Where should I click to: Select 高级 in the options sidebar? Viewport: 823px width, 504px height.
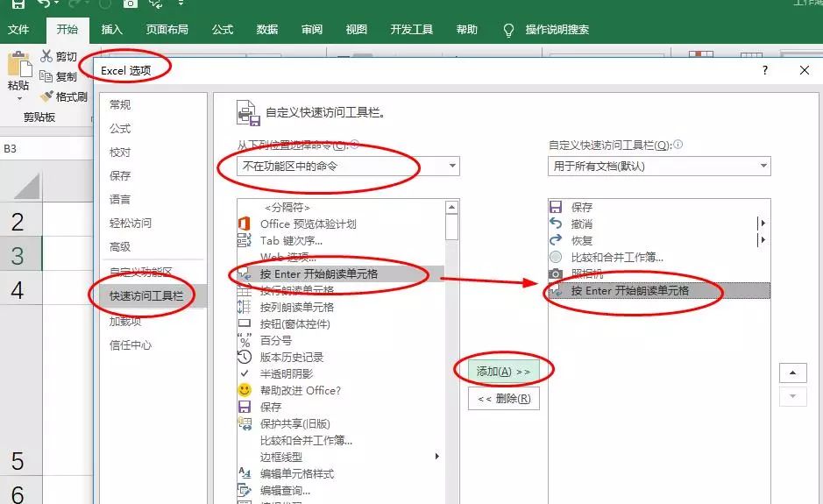(x=120, y=246)
